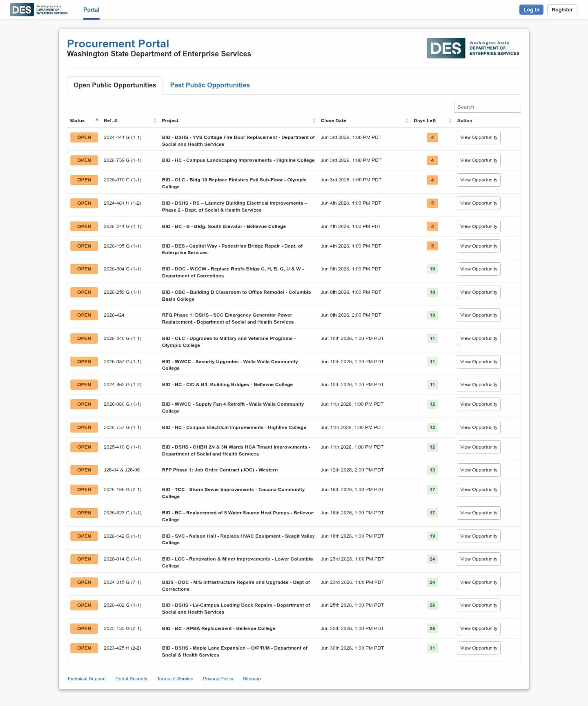Click ref number 2024-315 G (7-1)
Image resolution: width=588 pixels, height=706 pixels.
[x=122, y=582]
